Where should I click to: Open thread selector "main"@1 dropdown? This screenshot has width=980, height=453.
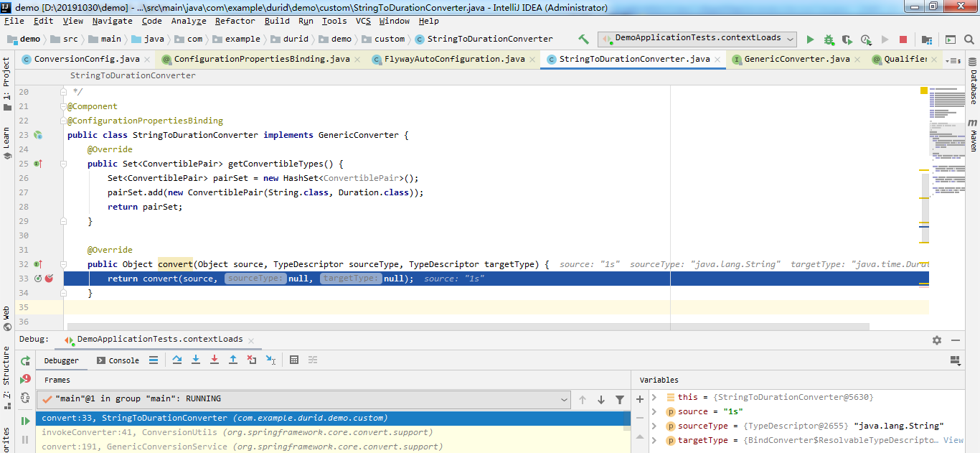[x=305, y=399]
